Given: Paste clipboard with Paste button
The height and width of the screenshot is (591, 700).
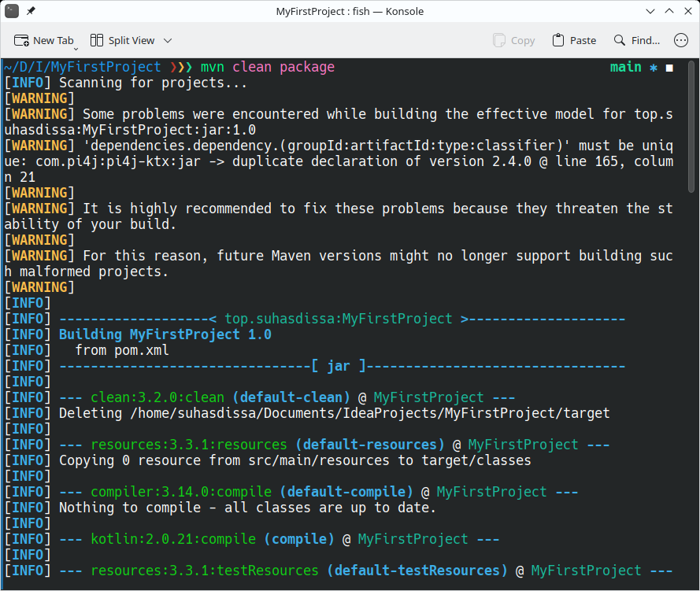Looking at the screenshot, I should coord(574,41).
